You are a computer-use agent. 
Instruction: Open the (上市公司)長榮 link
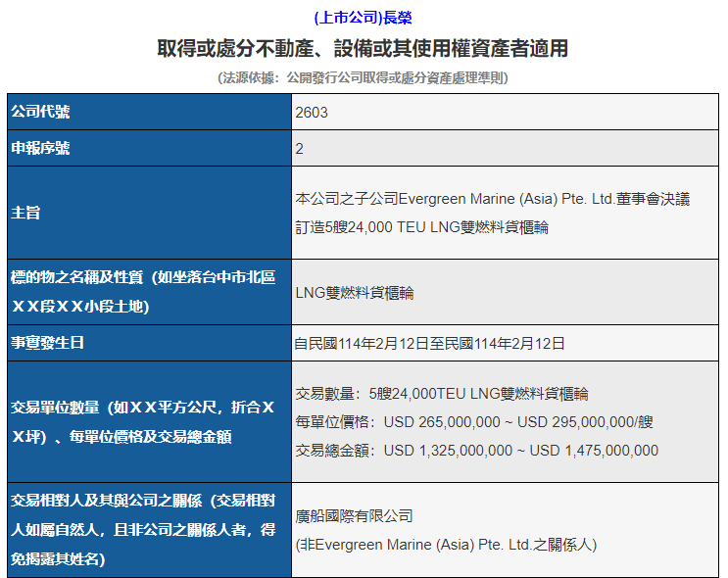[x=363, y=18]
